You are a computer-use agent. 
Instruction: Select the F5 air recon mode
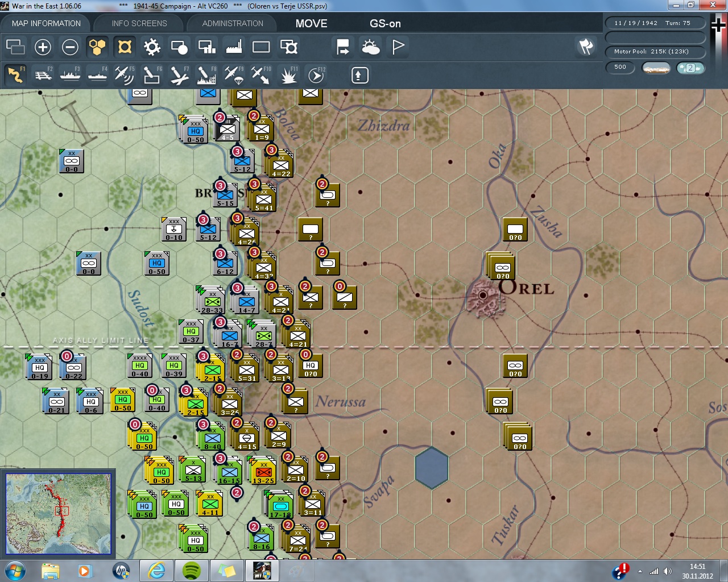pos(125,75)
